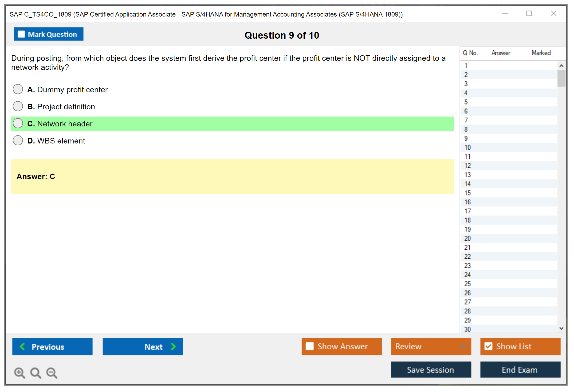This screenshot has height=392, width=574.
Task: Maximize the exam window
Action: pos(529,14)
